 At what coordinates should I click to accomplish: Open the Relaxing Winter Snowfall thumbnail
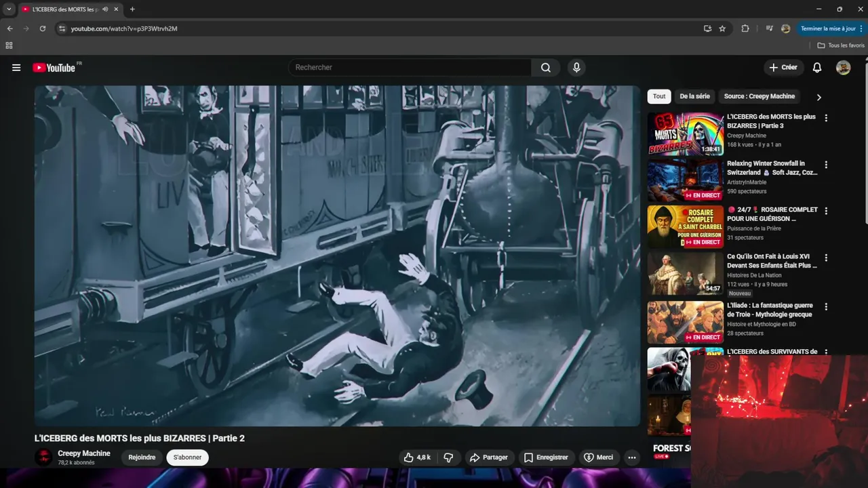coord(685,180)
